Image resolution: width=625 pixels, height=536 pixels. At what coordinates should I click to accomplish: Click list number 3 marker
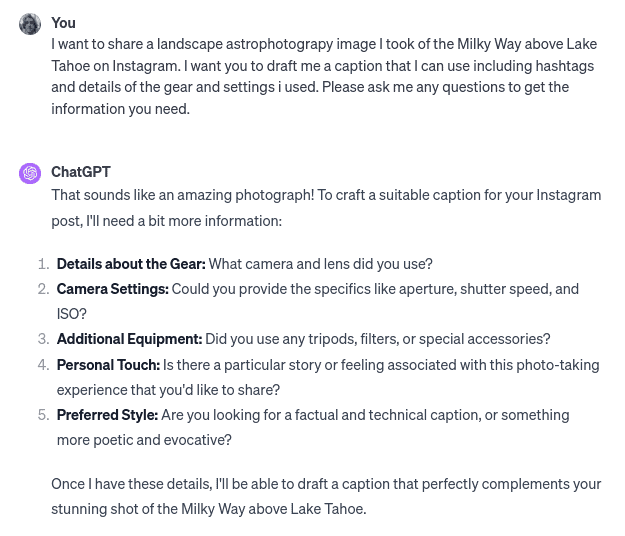pyautogui.click(x=43, y=339)
